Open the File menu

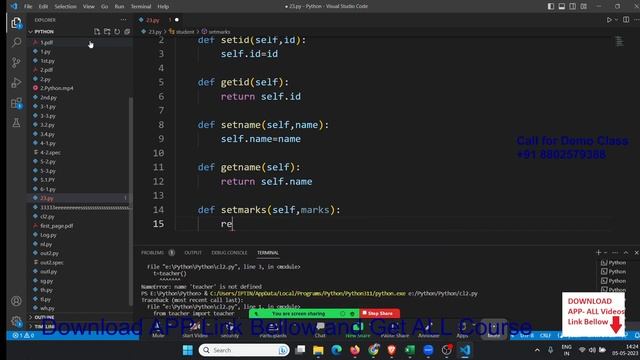click(28, 6)
